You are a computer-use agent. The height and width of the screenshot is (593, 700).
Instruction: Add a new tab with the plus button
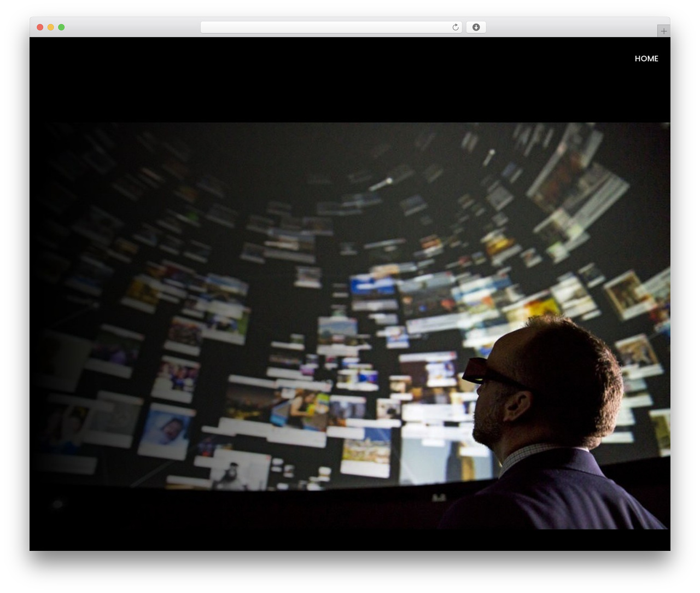pyautogui.click(x=663, y=31)
